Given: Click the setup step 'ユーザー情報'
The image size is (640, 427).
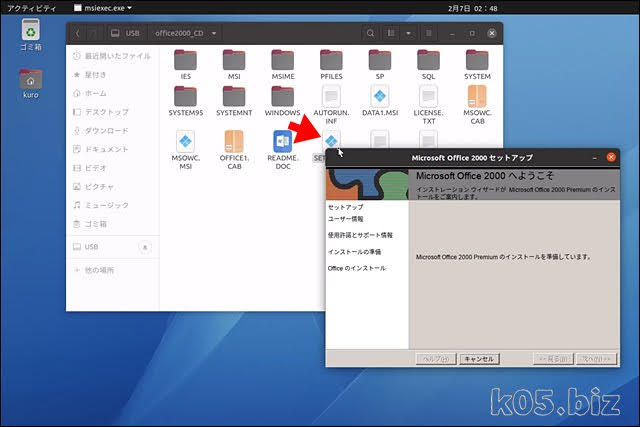Looking at the screenshot, I should 345,219.
